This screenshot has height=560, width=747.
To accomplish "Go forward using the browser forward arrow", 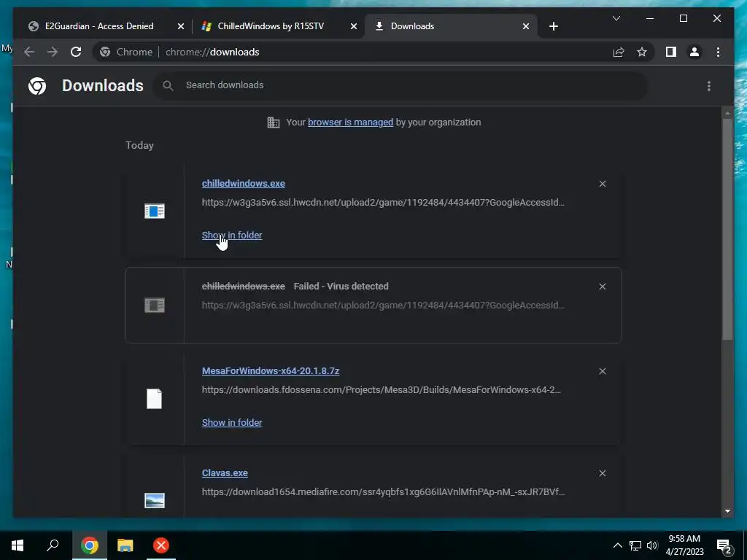I will point(53,52).
